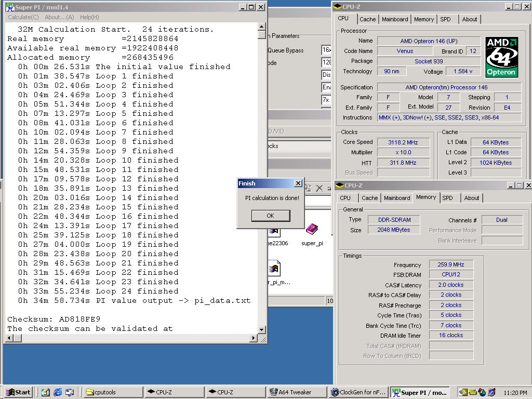Click the Queue Bypass 16x dropdown in A64 Tweaker
This screenshot has width=532, height=399.
click(x=326, y=50)
